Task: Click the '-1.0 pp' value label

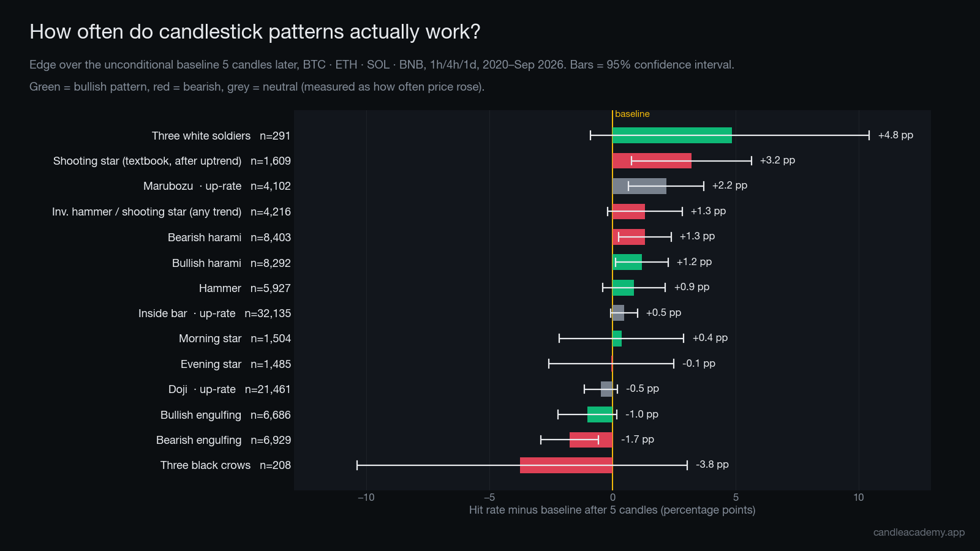Action: click(642, 414)
